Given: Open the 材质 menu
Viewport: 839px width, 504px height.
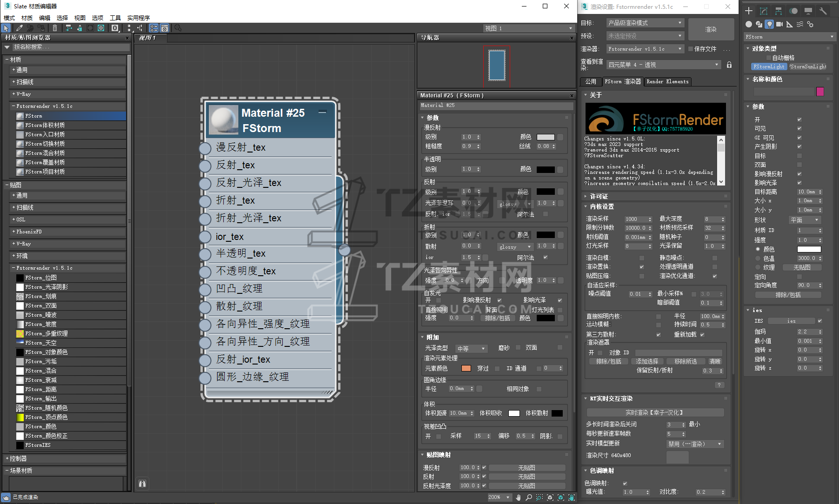Looking at the screenshot, I should tap(27, 18).
